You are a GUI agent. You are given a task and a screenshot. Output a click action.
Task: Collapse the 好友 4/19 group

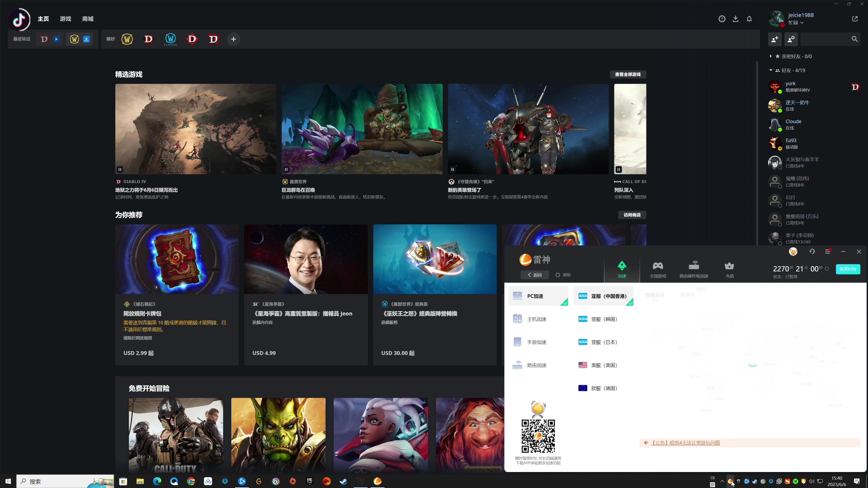771,70
